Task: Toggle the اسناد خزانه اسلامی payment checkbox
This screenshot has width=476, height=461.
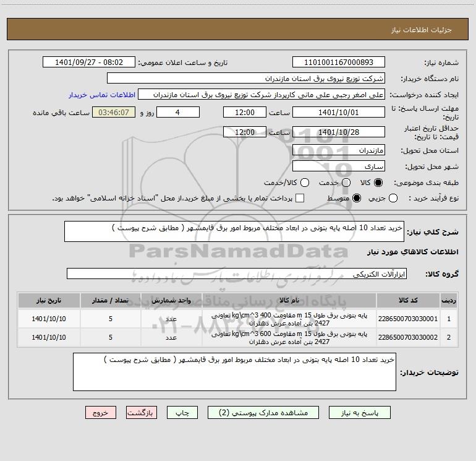Action: click(x=300, y=198)
